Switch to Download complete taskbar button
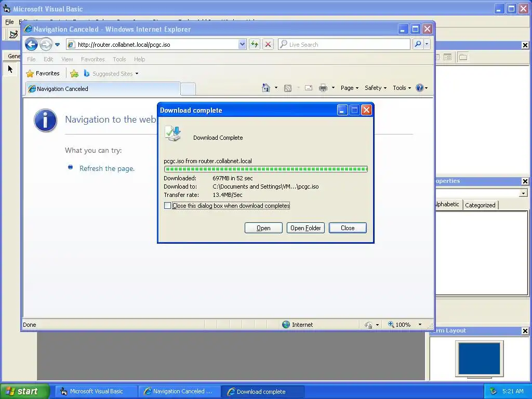The height and width of the screenshot is (399, 532). point(262,391)
